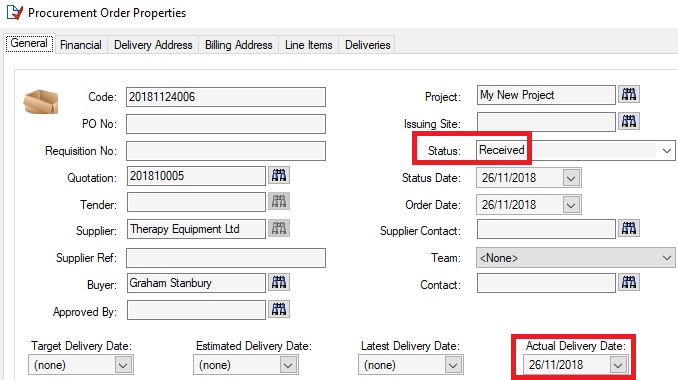678x380 pixels.
Task: Switch to the Financial tab
Action: tap(81, 45)
